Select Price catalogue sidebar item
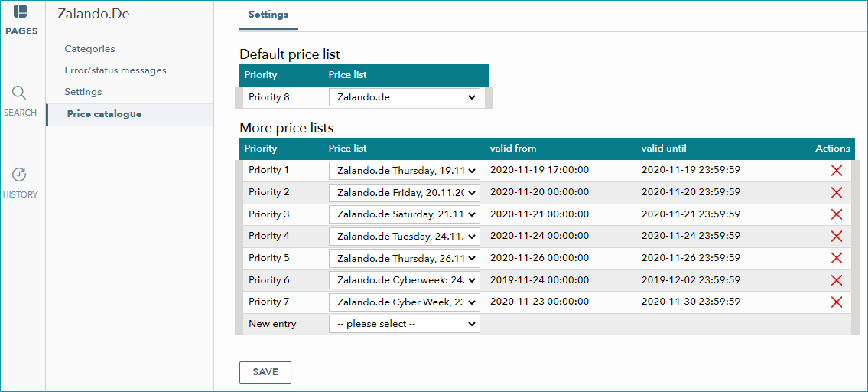Image resolution: width=868 pixels, height=392 pixels. point(130,114)
